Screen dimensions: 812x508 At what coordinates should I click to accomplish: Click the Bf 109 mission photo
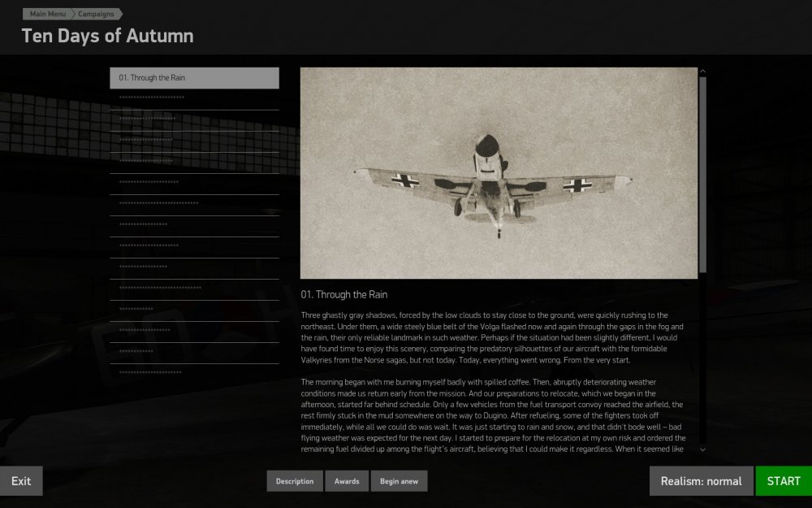click(499, 173)
